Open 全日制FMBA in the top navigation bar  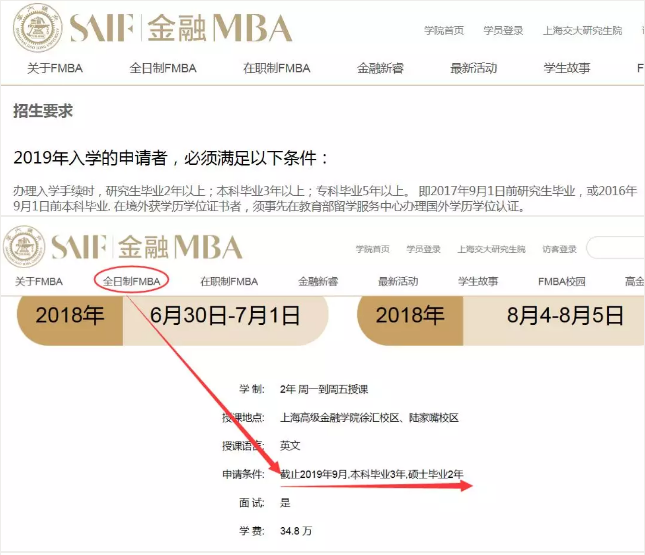click(163, 68)
